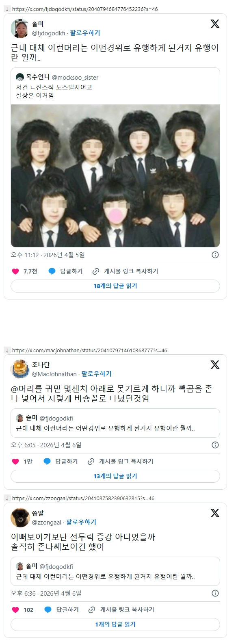
Task: Click the X logo on 조나단's tweet
Action: [215, 364]
